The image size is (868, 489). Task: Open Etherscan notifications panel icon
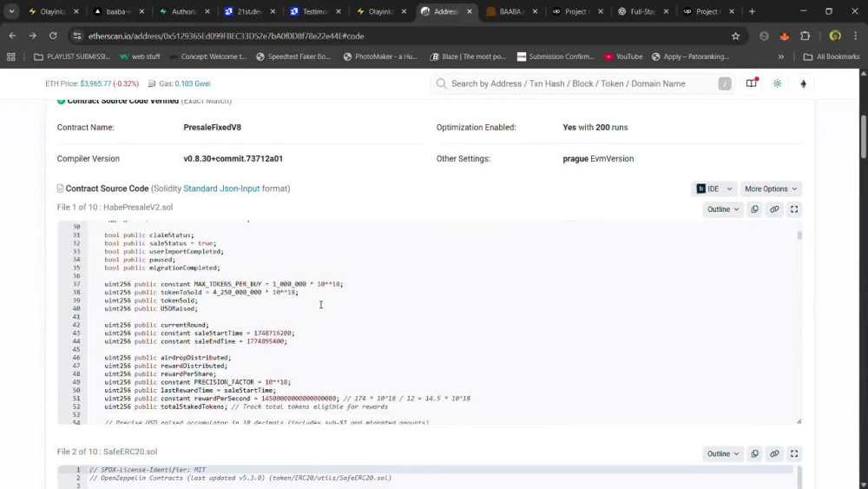[x=751, y=83]
